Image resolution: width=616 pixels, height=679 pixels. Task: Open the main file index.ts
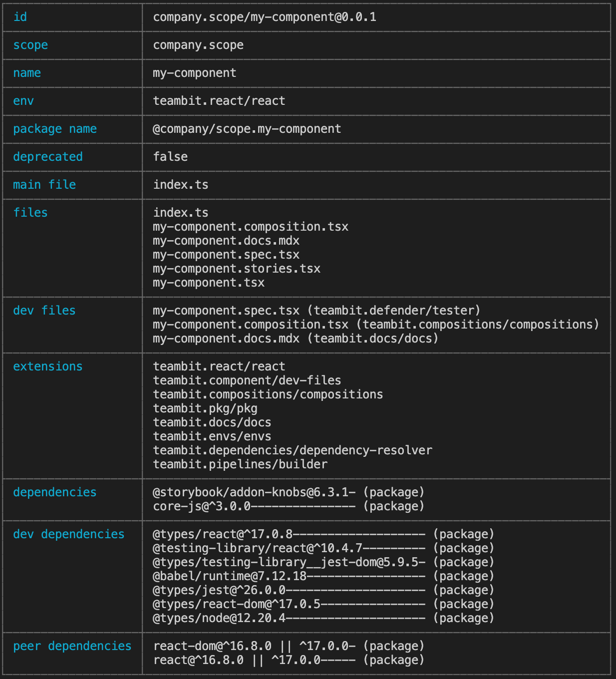[x=181, y=185]
